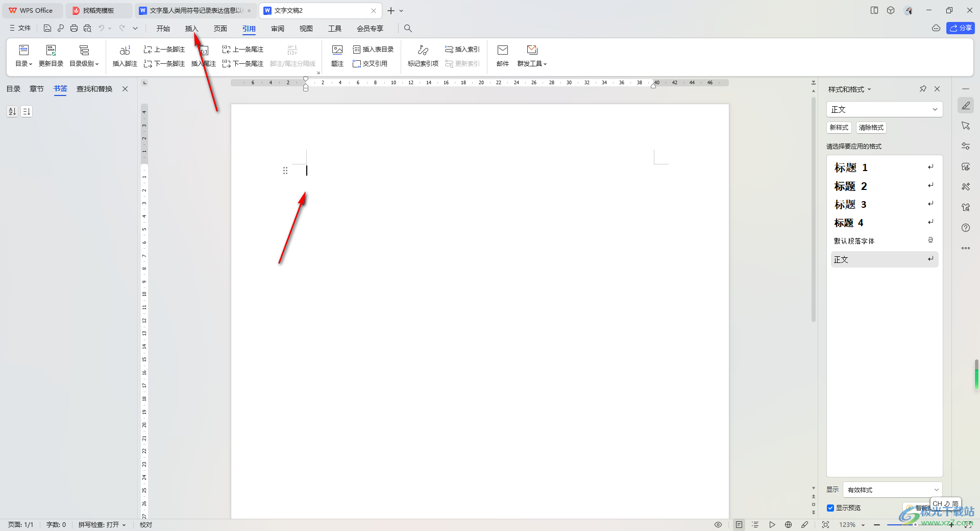
Task: Click the selection arrow icon in right sidebar
Action: click(966, 126)
